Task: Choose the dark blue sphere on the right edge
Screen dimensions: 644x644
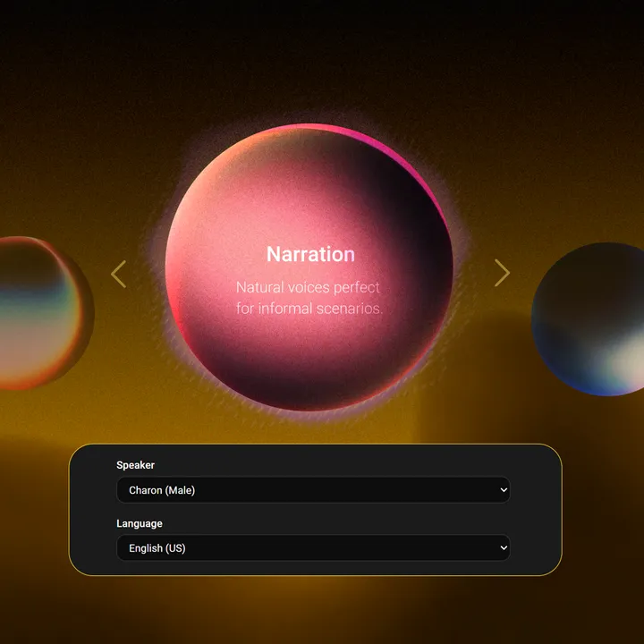Action: tap(588, 319)
